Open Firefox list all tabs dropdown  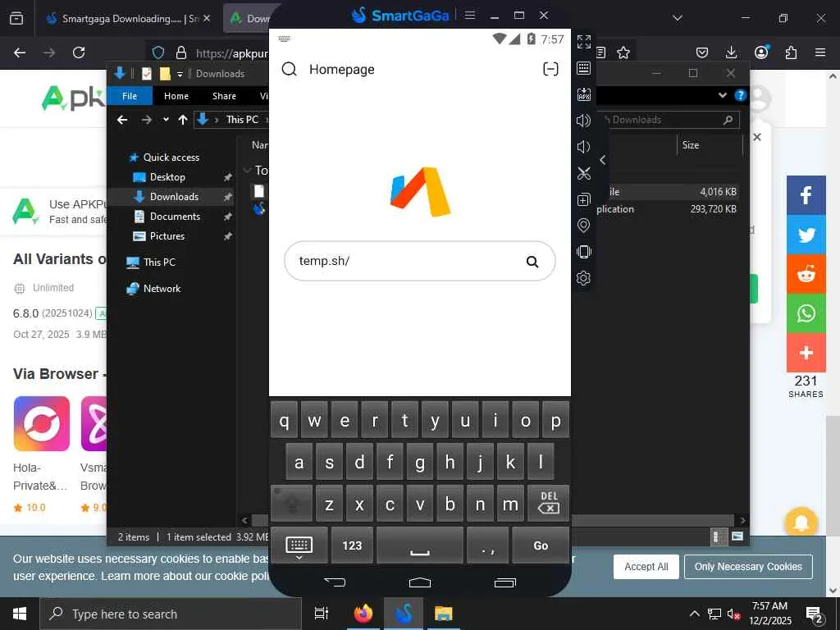(677, 18)
